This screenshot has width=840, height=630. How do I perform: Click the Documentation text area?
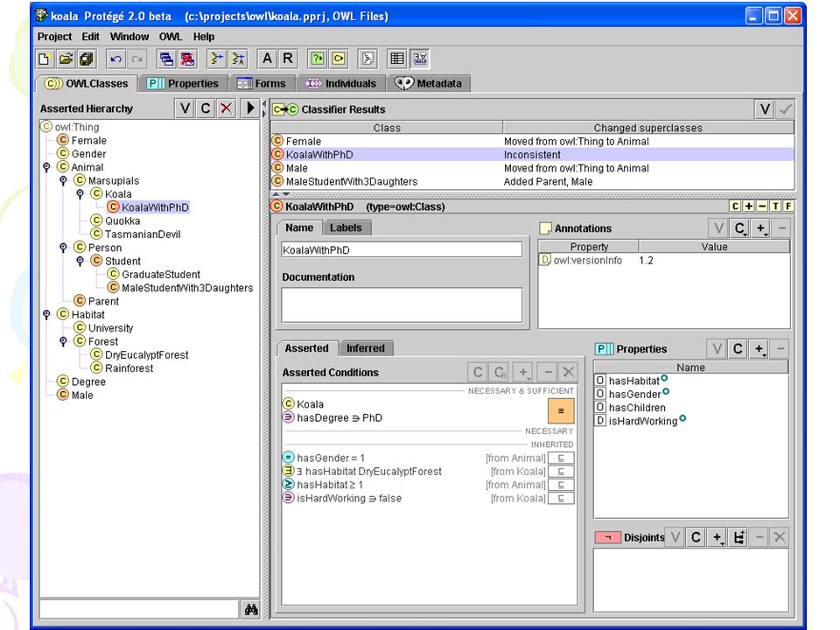(x=402, y=304)
